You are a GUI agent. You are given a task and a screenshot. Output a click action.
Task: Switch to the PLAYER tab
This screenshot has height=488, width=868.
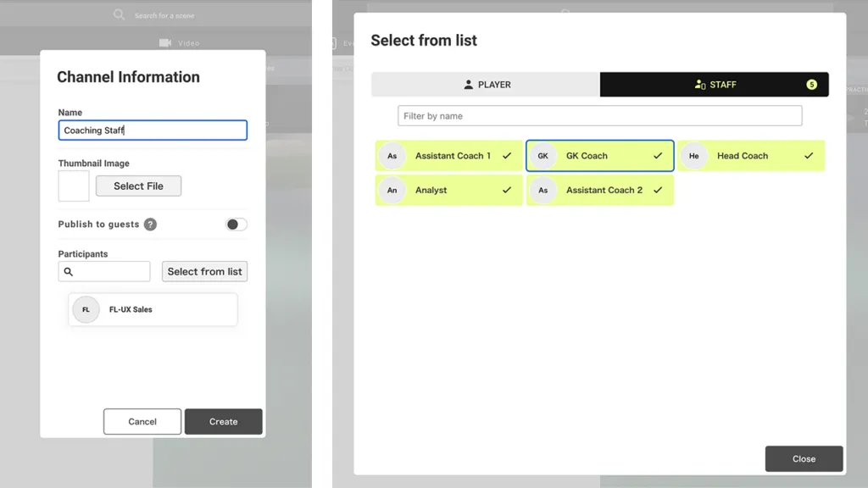[486, 85]
